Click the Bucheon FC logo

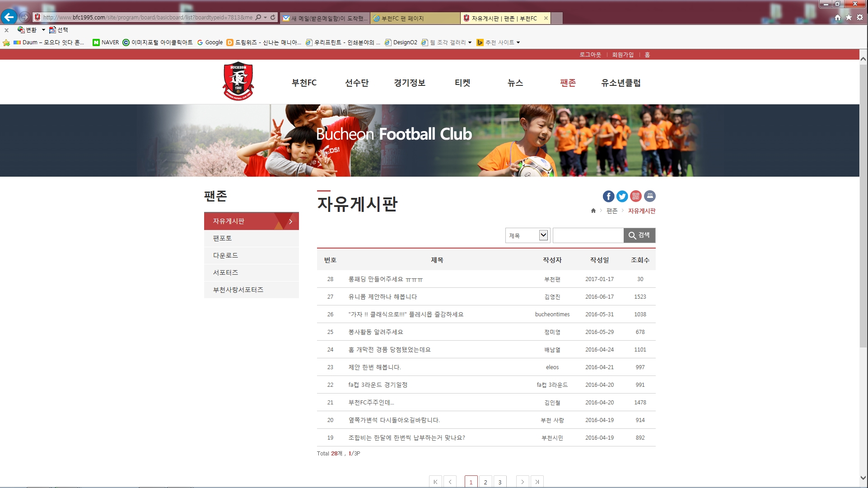coord(238,81)
